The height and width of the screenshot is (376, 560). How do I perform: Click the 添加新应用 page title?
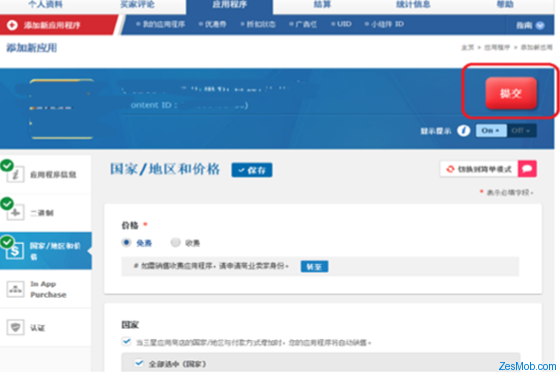(31, 48)
